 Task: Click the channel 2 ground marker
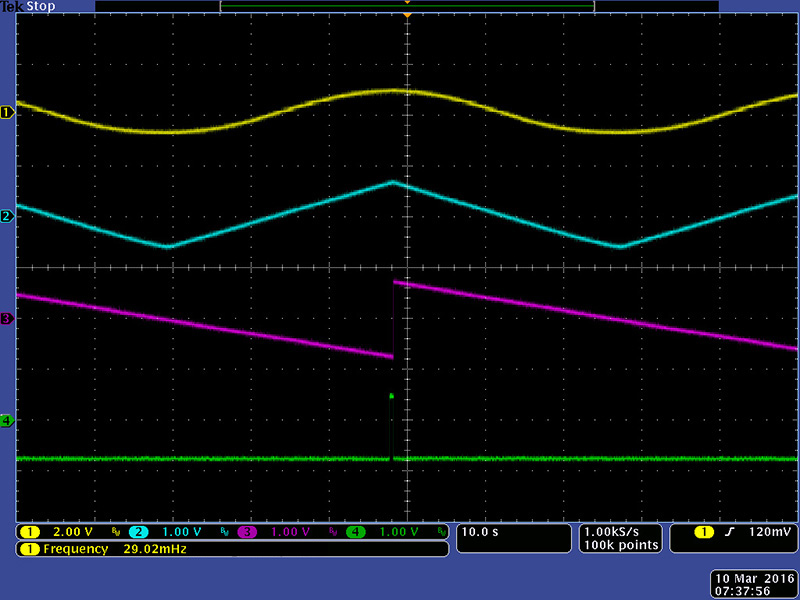(x=7, y=216)
